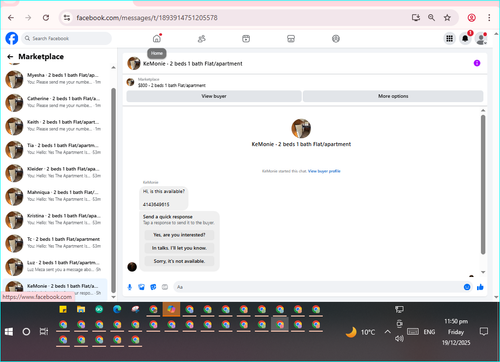The width and height of the screenshot is (500, 362).
Task: Open the Marketplace storefront icon
Action: click(291, 39)
